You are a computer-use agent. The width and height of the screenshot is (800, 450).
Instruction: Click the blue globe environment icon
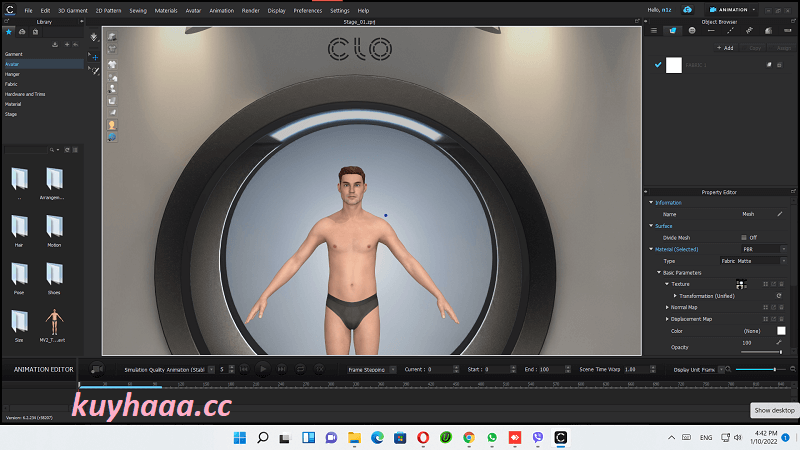[x=112, y=137]
